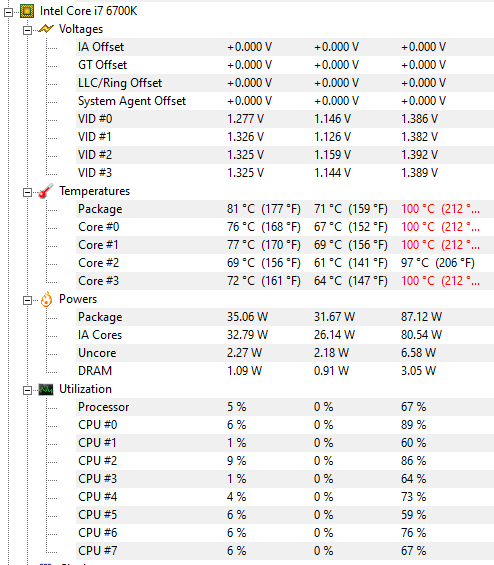Click the Voltages lightning-bolt icon
494x565 pixels.
46,29
